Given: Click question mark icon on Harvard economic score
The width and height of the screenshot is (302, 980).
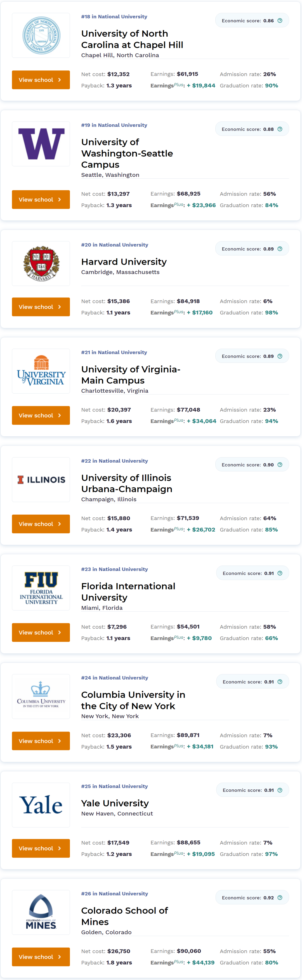Looking at the screenshot, I should pyautogui.click(x=280, y=249).
